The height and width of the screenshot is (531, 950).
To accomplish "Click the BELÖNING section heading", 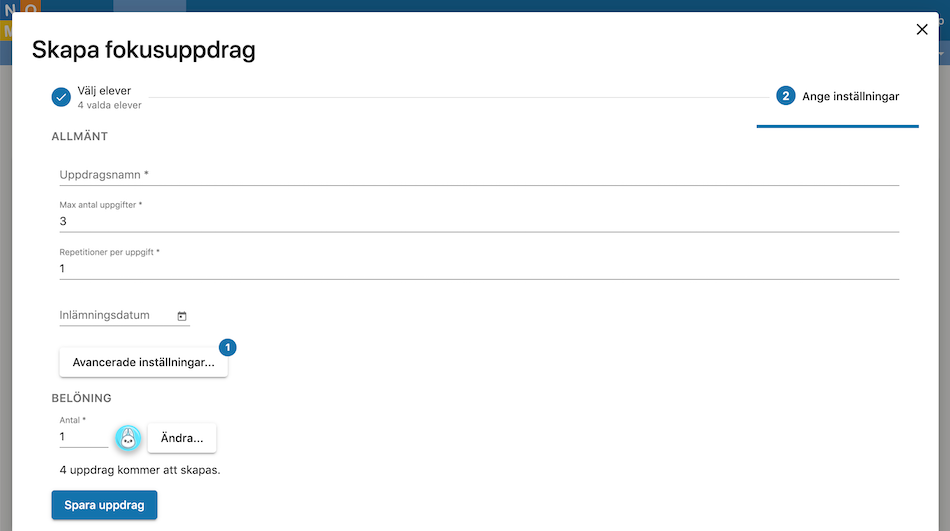I will [81, 398].
